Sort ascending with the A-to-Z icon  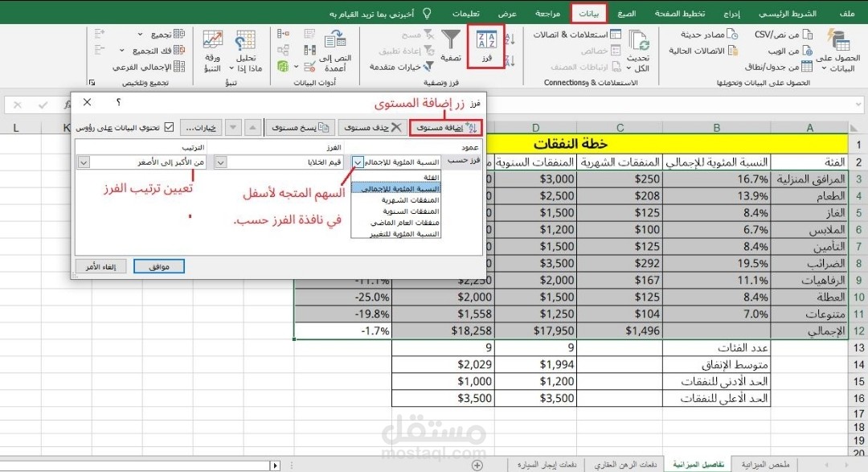click(510, 39)
